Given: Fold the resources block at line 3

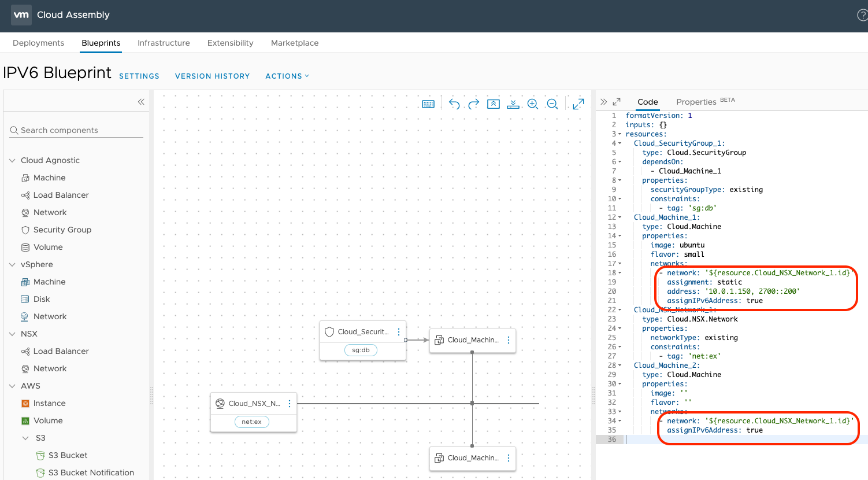Looking at the screenshot, I should (620, 134).
